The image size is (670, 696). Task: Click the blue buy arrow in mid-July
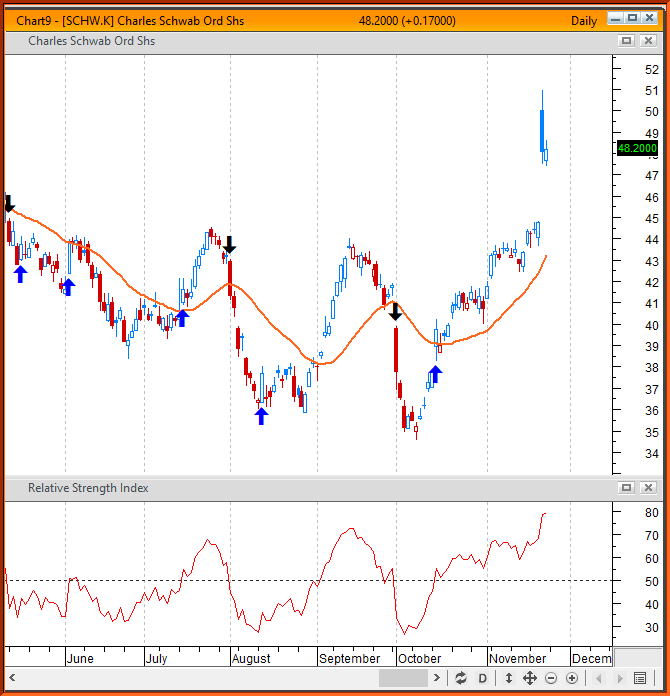point(182,318)
